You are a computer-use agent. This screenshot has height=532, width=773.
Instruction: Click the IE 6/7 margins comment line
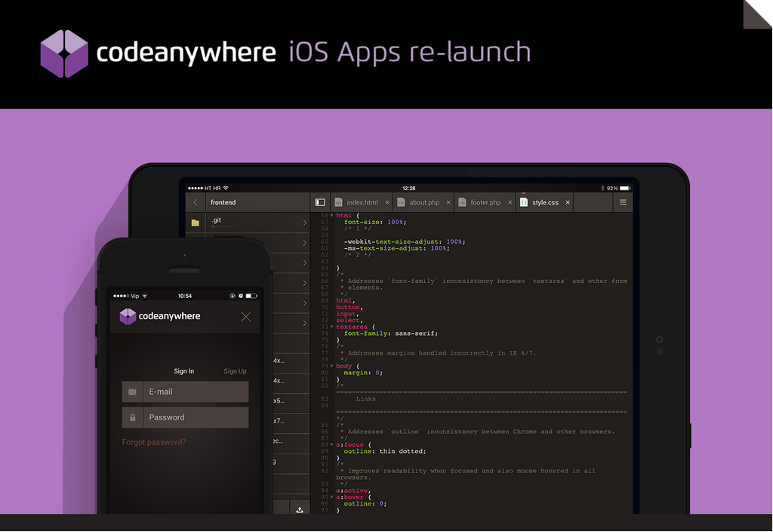[438, 353]
